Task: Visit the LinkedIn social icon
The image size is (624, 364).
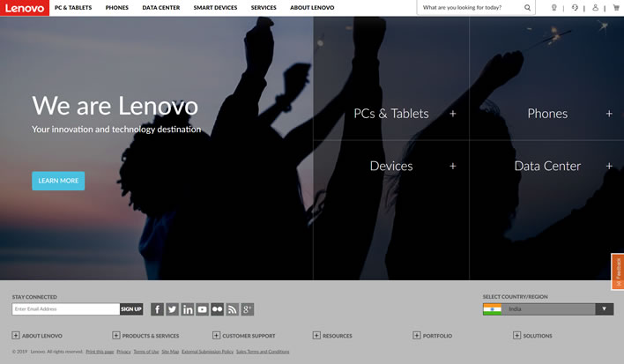Action: coord(187,309)
